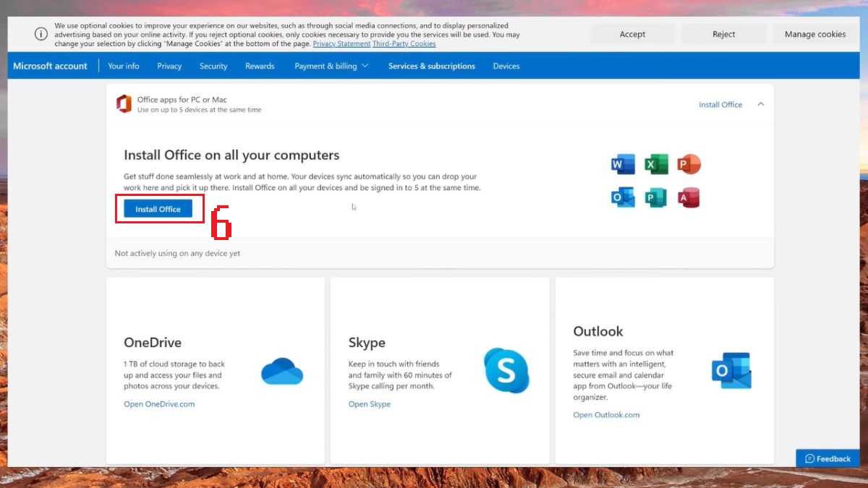Click the cookie banner info icon
This screenshot has width=868, height=488.
[41, 34]
